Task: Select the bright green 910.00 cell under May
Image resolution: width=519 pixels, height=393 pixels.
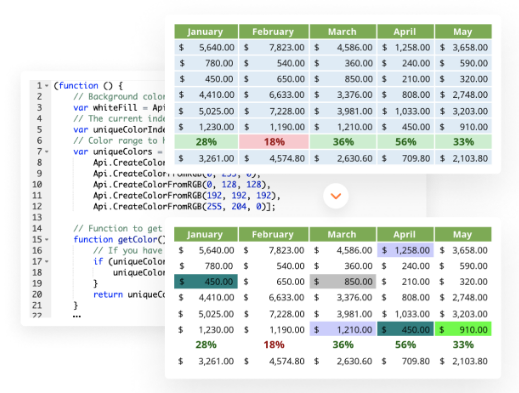Action: click(463, 330)
